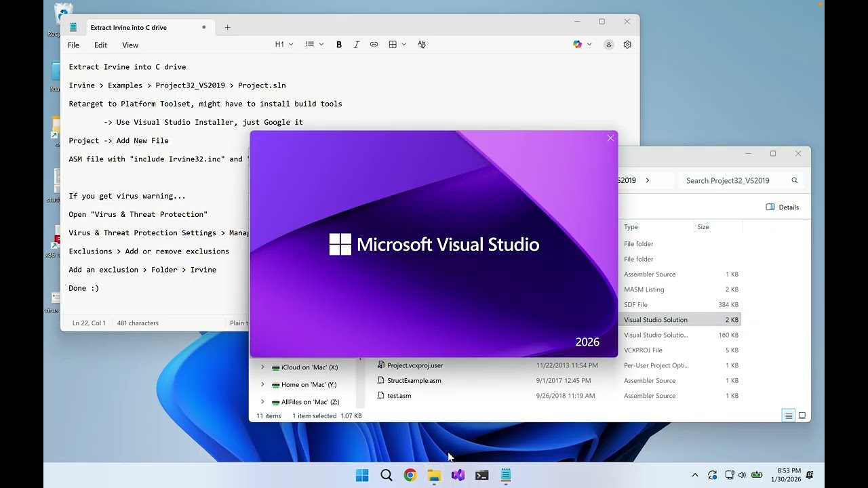Click the 'MASM Listing' type cell
868x488 pixels.
pyautogui.click(x=644, y=289)
